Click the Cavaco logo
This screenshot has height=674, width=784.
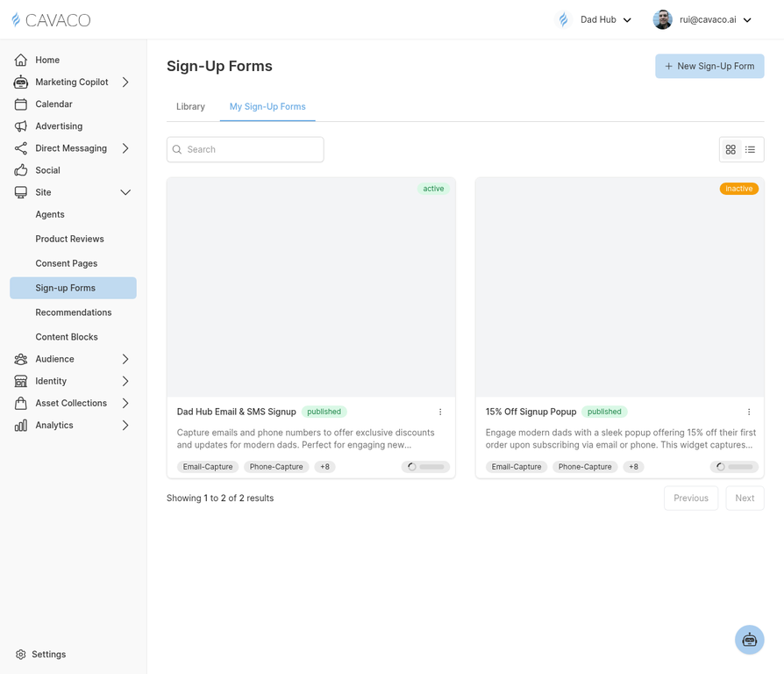(x=51, y=20)
